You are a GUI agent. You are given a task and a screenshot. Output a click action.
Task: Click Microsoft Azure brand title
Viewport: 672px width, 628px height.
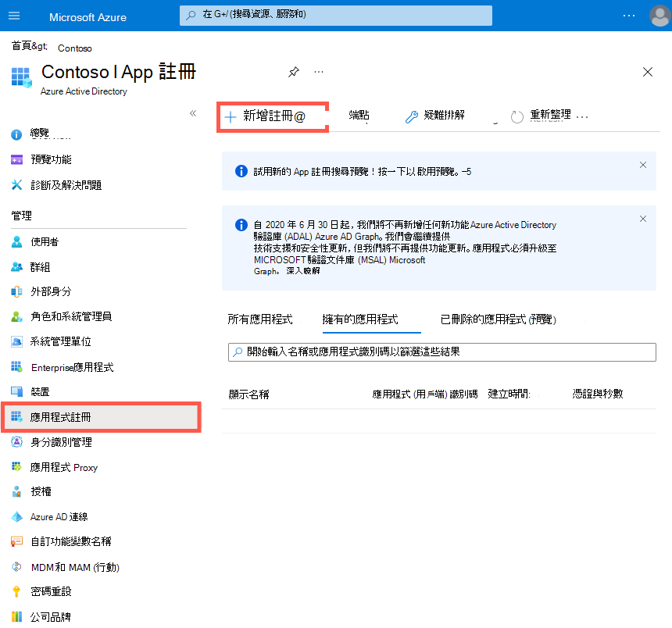pos(88,17)
